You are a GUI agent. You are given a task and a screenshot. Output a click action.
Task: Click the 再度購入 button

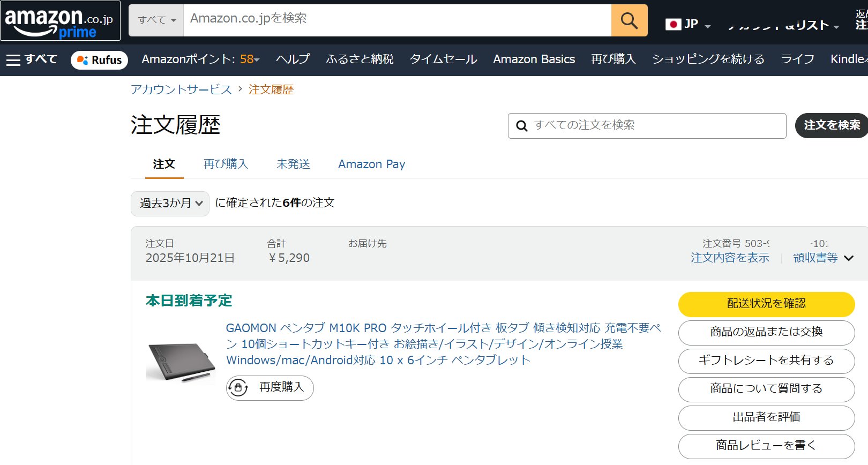point(270,387)
